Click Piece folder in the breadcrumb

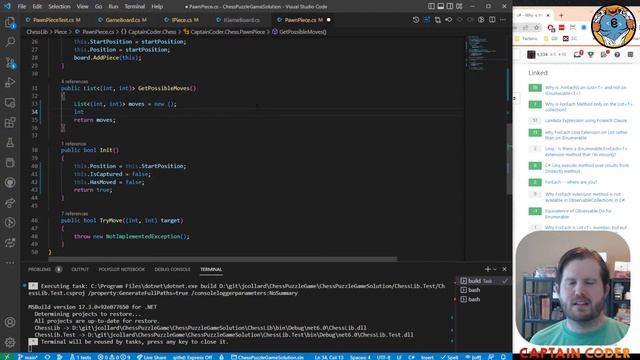pyautogui.click(x=60, y=31)
